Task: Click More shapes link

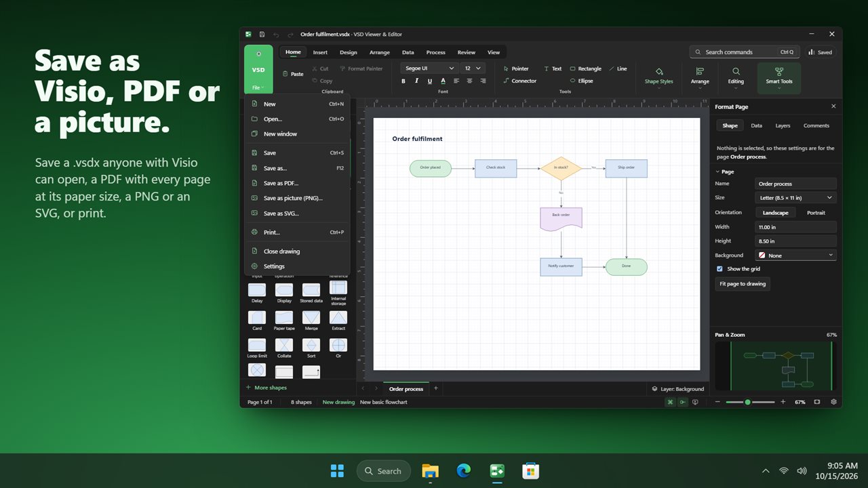Action: click(266, 388)
